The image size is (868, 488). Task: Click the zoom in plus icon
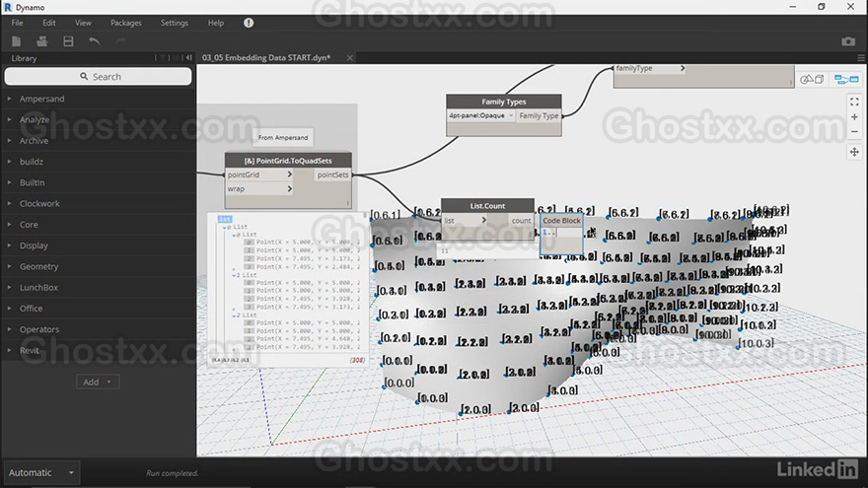coord(855,117)
